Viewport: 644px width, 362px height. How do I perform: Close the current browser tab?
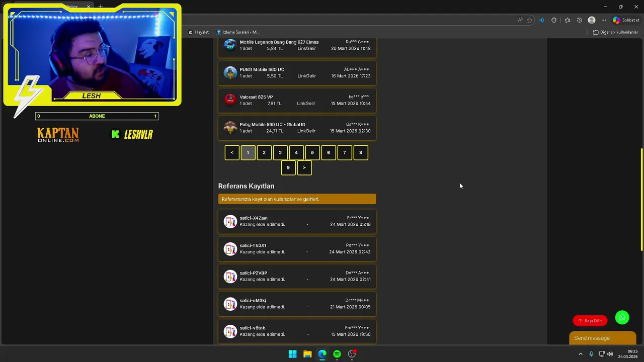coord(88,7)
